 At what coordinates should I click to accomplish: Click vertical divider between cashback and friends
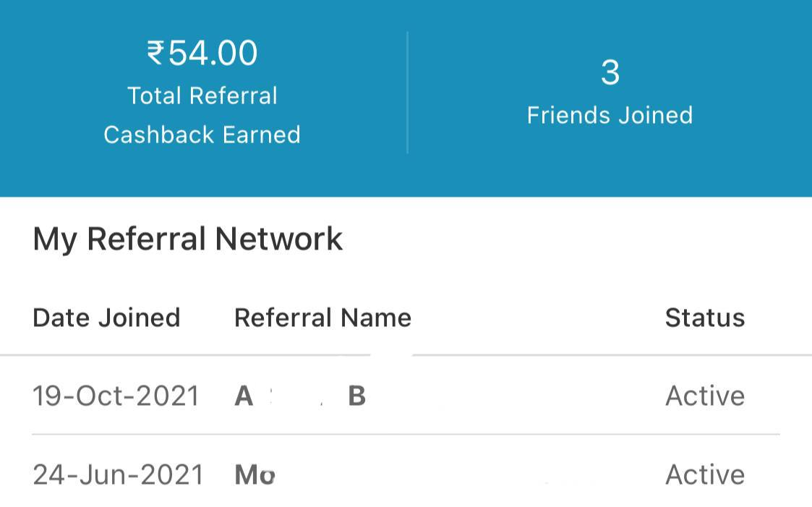click(x=408, y=93)
